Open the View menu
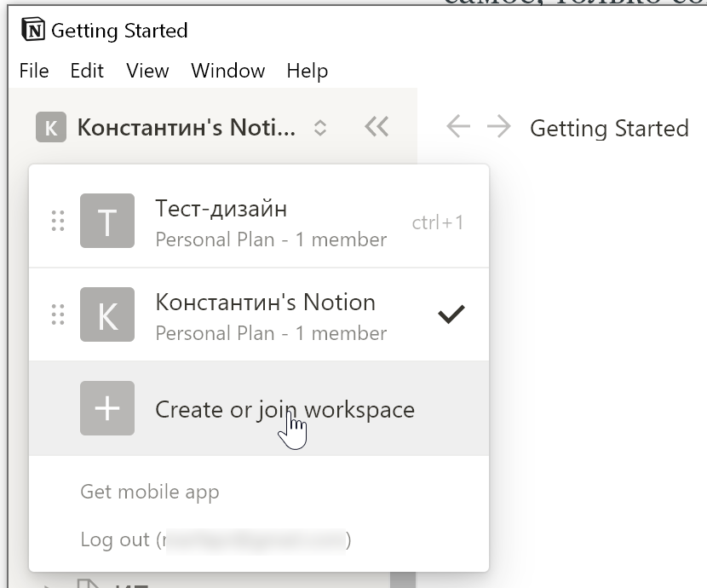Screen dimensions: 707x588 (147, 71)
